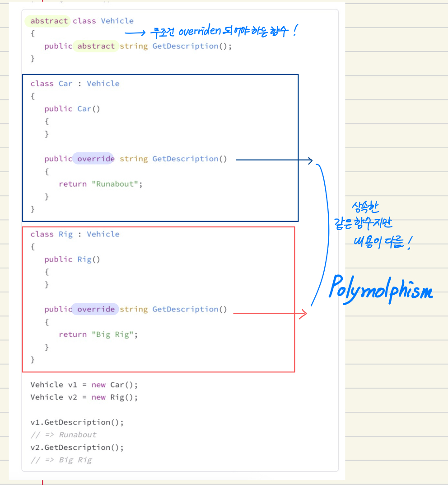
Task: Click the "abstract class Vehicle" declaration line
Action: point(82,21)
